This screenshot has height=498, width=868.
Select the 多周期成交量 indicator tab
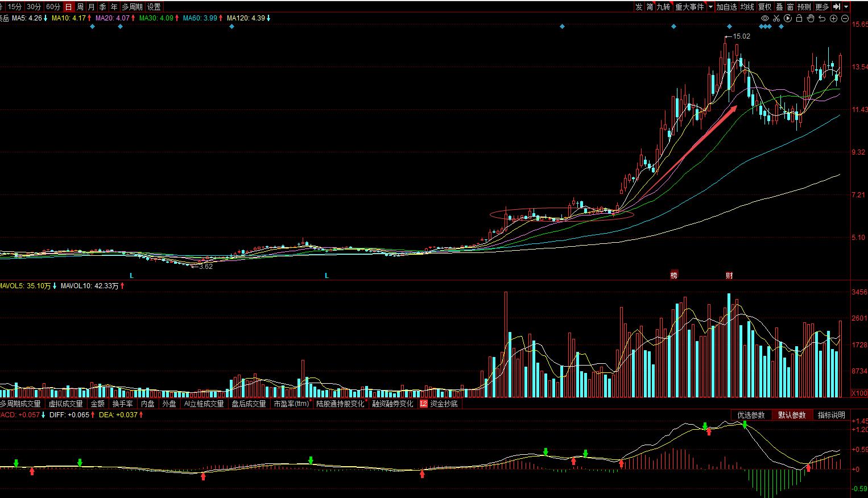click(x=20, y=404)
